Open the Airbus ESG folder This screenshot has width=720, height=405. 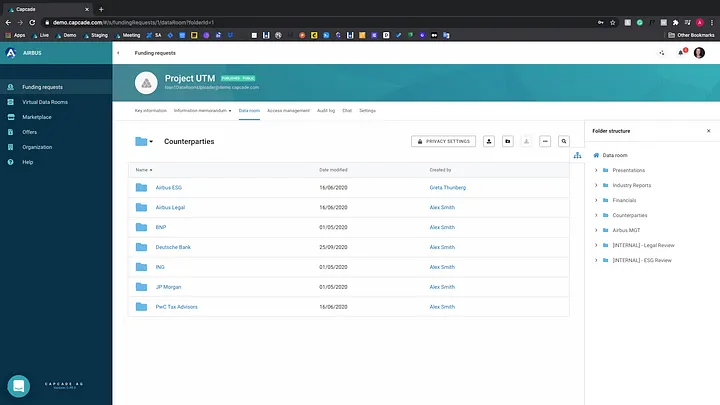tap(169, 187)
